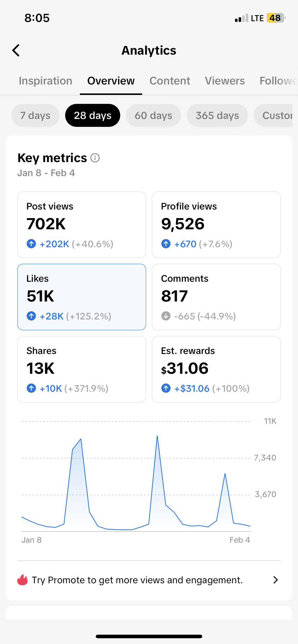The height and width of the screenshot is (644, 298).
Task: Tap the Comments down-arrow icon
Action: tap(166, 316)
